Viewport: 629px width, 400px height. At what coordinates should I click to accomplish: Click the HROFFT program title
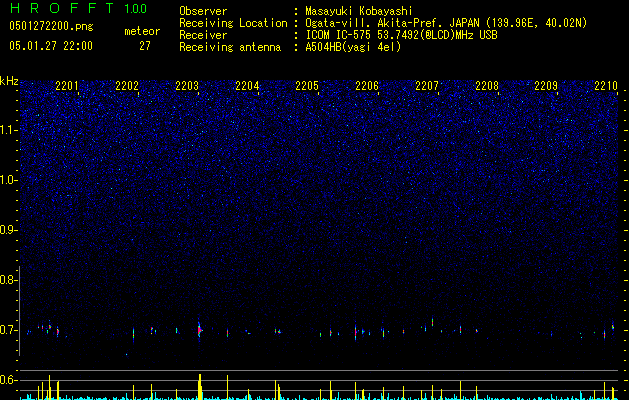pos(63,8)
